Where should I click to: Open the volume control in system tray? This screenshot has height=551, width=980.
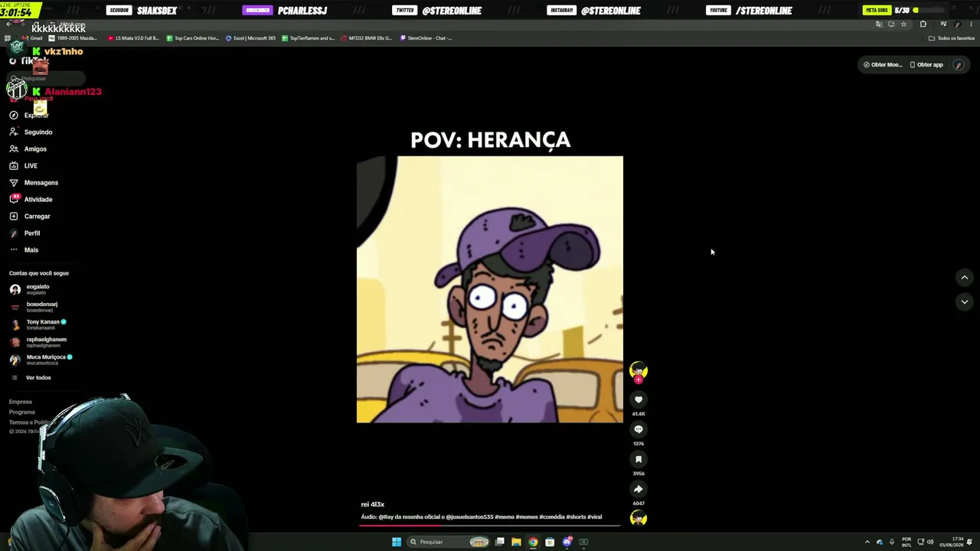click(x=930, y=542)
